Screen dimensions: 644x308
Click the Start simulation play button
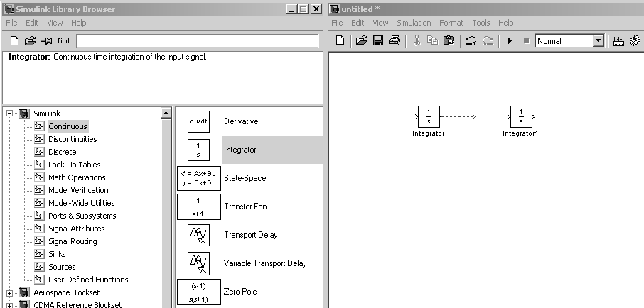pyautogui.click(x=510, y=41)
